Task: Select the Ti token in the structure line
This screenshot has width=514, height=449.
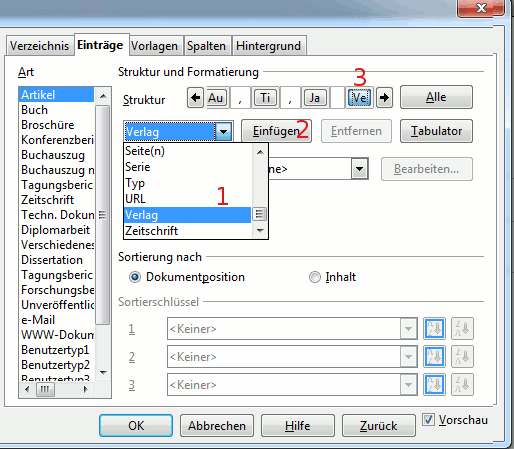Action: (265, 98)
